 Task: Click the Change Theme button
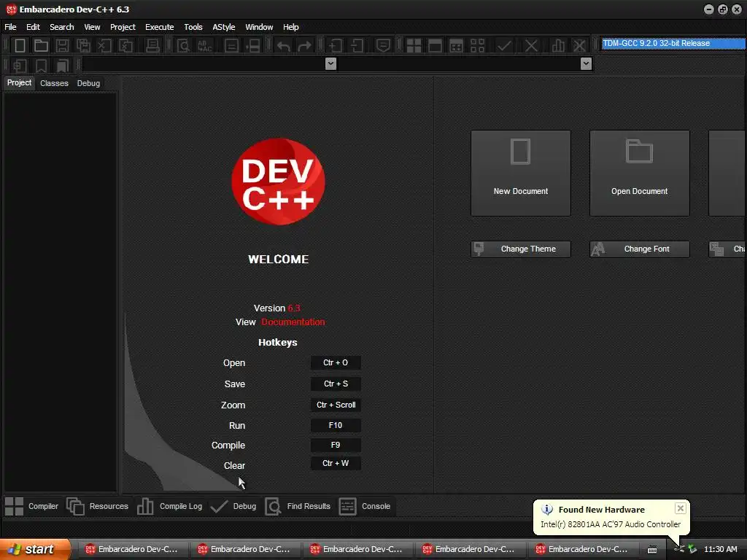[x=521, y=249]
